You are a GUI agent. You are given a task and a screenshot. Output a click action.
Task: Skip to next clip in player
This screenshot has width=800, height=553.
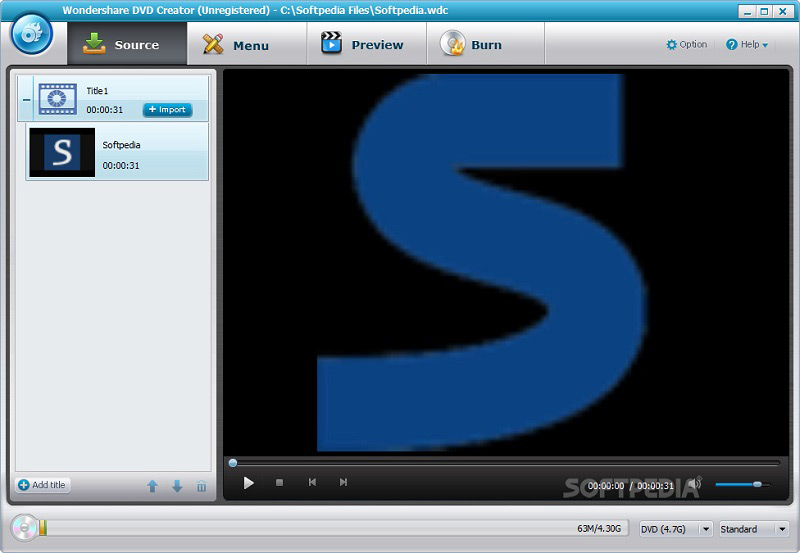(x=343, y=483)
